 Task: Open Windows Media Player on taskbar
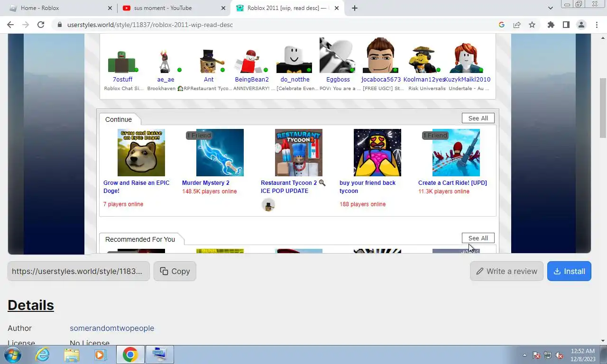click(100, 355)
